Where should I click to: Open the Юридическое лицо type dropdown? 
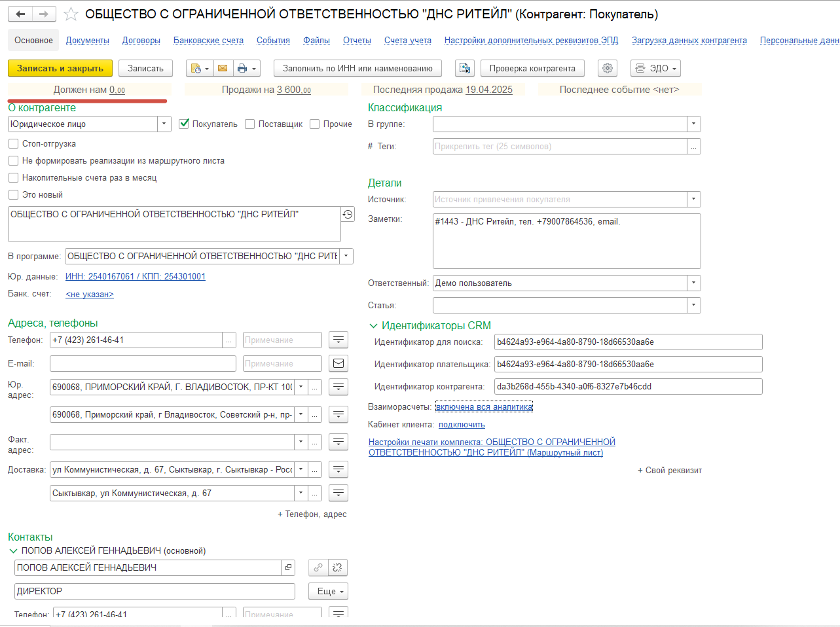[x=164, y=124]
